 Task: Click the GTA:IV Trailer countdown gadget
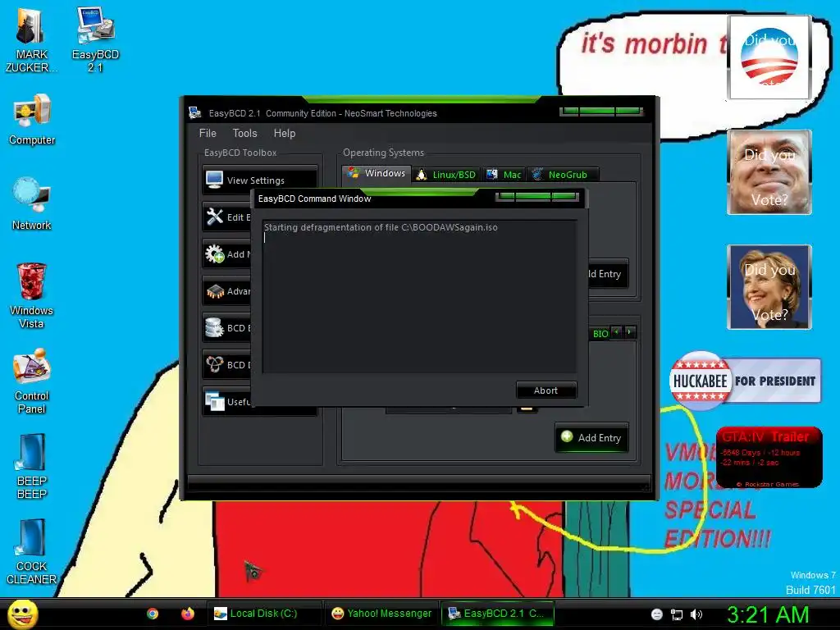click(769, 458)
